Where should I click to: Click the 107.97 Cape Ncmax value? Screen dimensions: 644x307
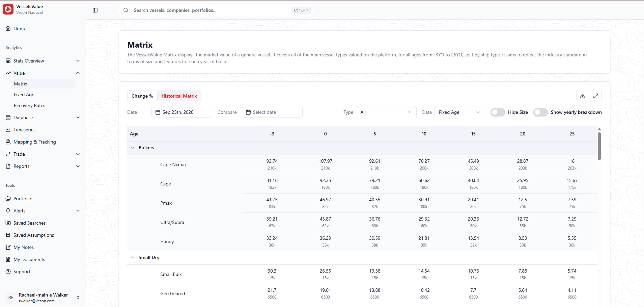325,161
